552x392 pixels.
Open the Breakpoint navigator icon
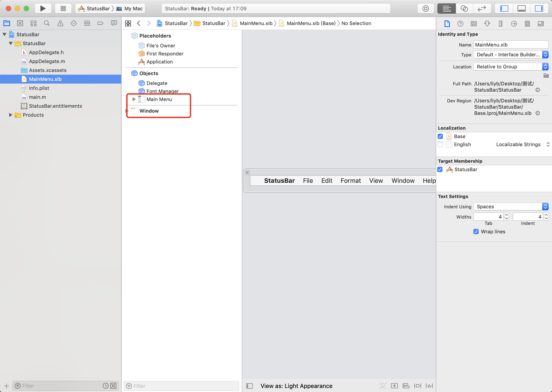pyautogui.click(x=100, y=23)
